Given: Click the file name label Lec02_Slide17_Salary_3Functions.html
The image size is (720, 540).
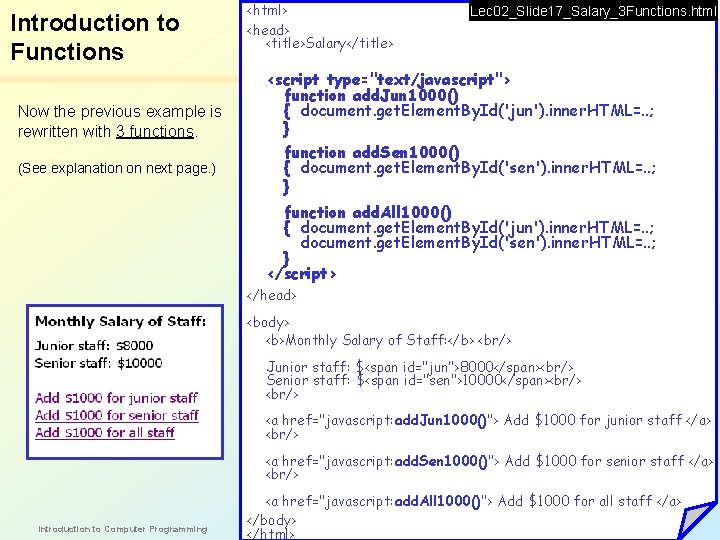Looking at the screenshot, I should 593,11.
